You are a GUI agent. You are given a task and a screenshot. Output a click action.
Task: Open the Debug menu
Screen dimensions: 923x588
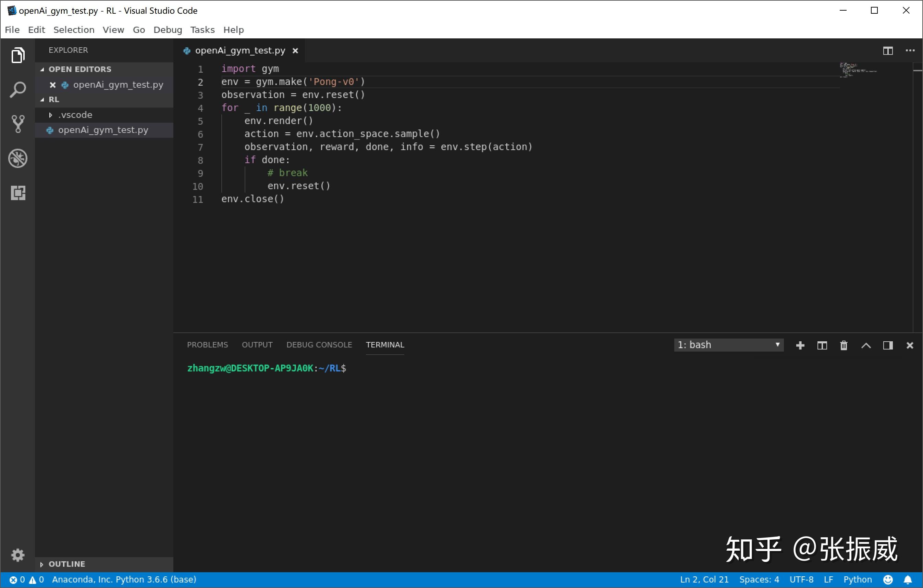[x=168, y=29]
